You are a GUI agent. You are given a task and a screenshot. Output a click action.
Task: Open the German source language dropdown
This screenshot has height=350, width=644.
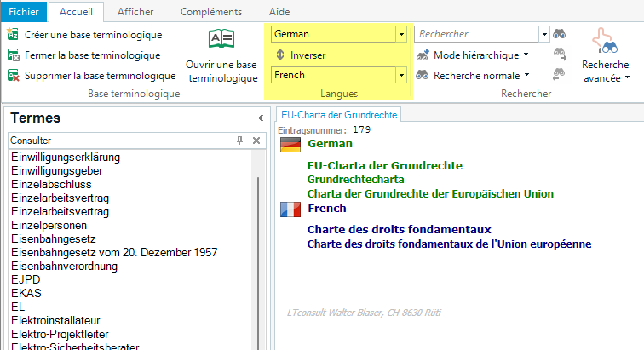401,34
